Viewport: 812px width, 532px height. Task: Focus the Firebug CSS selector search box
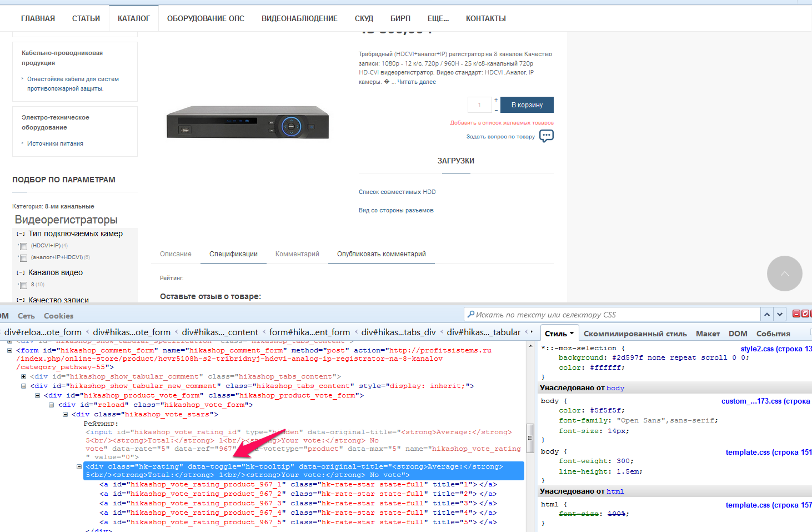click(x=612, y=315)
